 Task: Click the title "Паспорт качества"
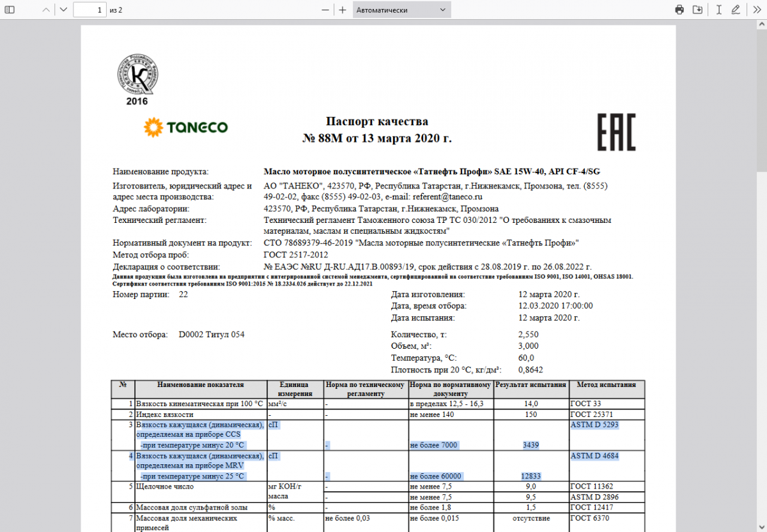[x=377, y=121]
